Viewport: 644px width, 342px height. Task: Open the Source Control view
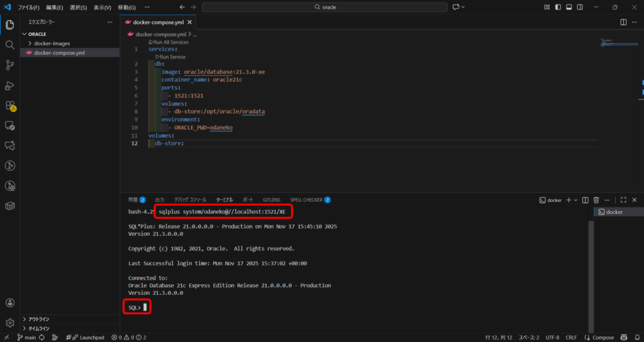click(9, 65)
